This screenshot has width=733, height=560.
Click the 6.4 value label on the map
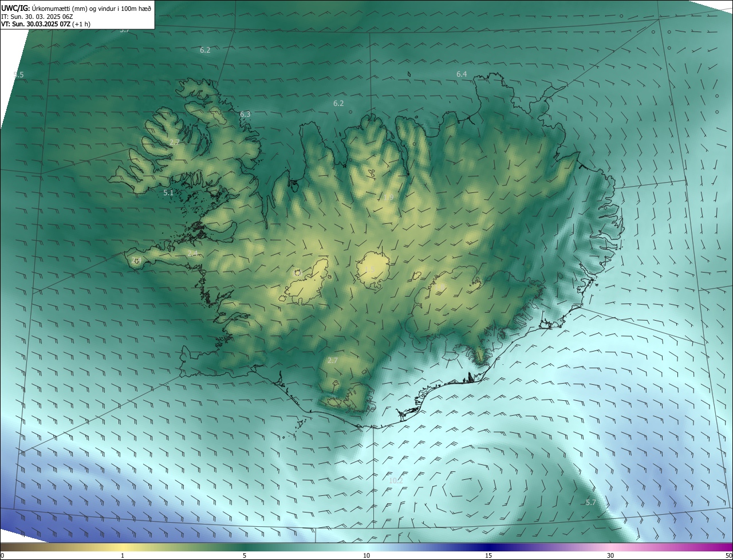pos(462,74)
